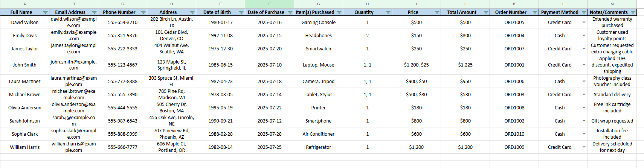This screenshot has width=644, height=168.
Task: Select the cell containing John Smith
Action: pos(25,65)
